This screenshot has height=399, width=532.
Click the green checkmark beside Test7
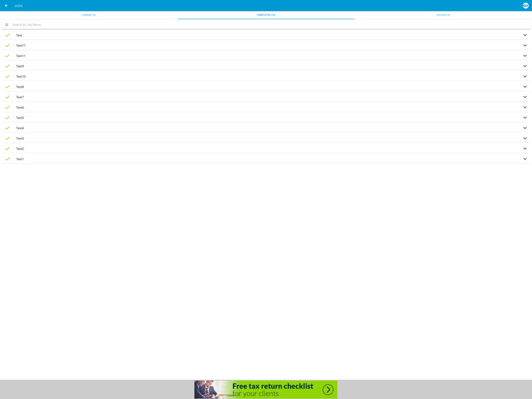[x=7, y=97]
